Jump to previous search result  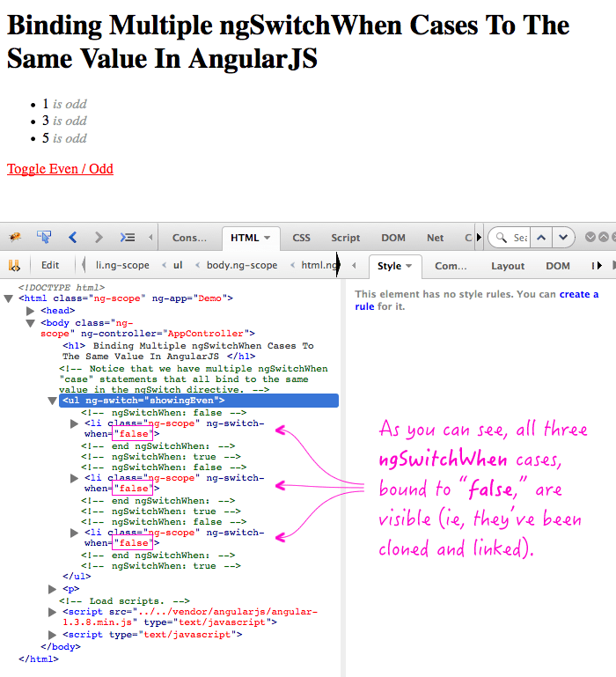[541, 238]
